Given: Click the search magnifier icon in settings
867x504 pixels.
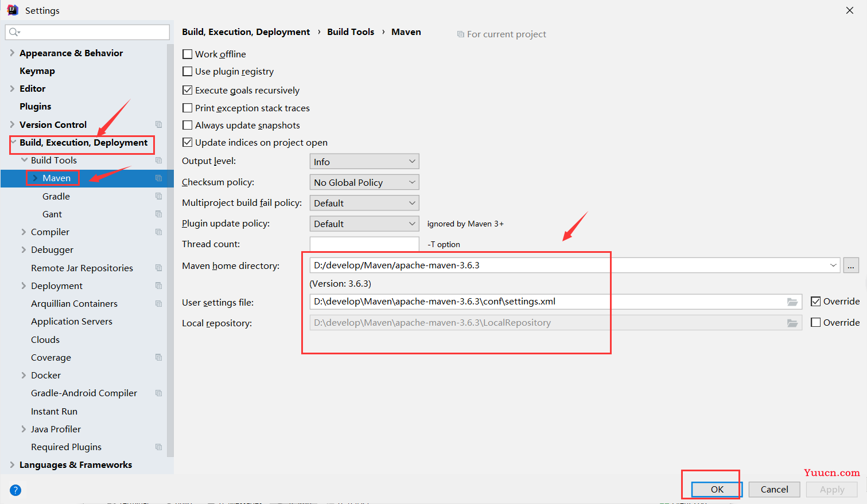Looking at the screenshot, I should tap(14, 32).
